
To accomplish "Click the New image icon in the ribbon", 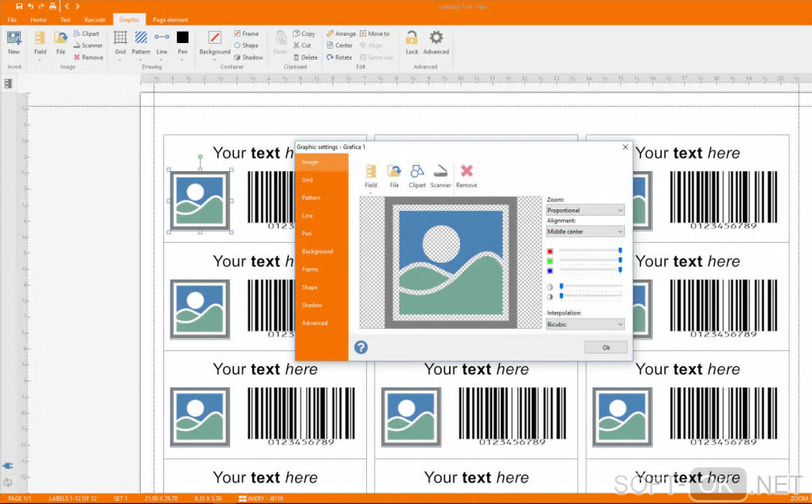I will [x=14, y=37].
